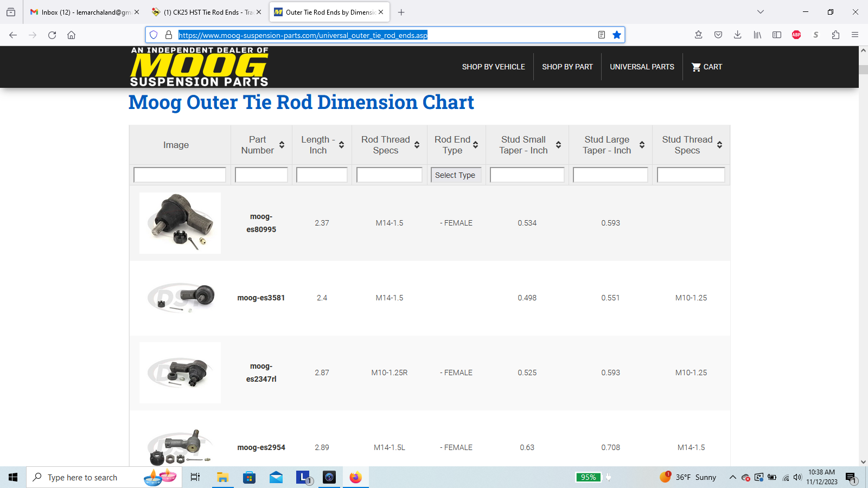This screenshot has width=868, height=488.
Task: Open the Adblock Plus extension icon
Action: 796,35
